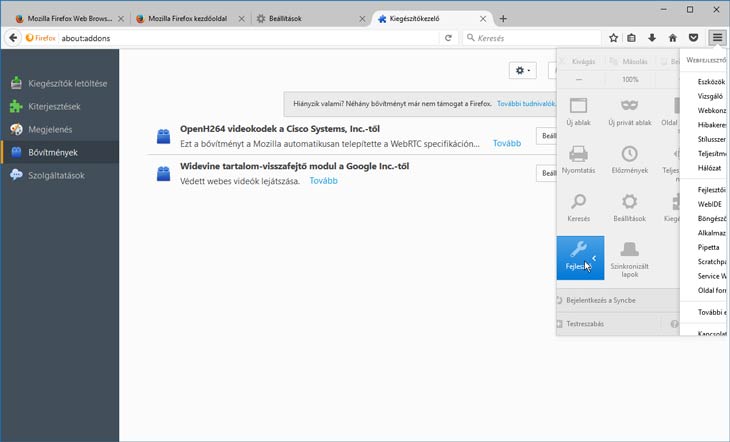Select Eszközök in Webfejlesztő submenu
The width and height of the screenshot is (730, 442).
tap(711, 82)
